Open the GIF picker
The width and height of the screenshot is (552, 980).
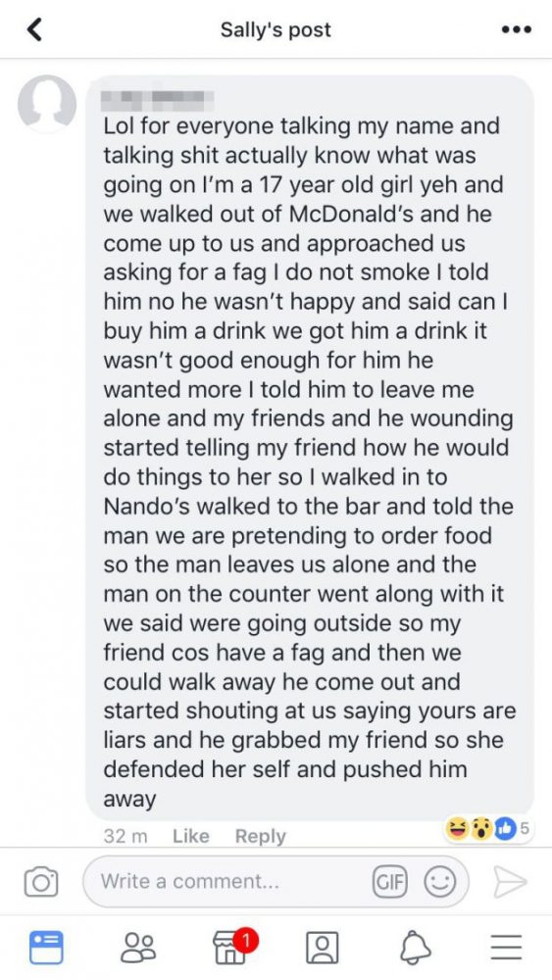point(389,882)
